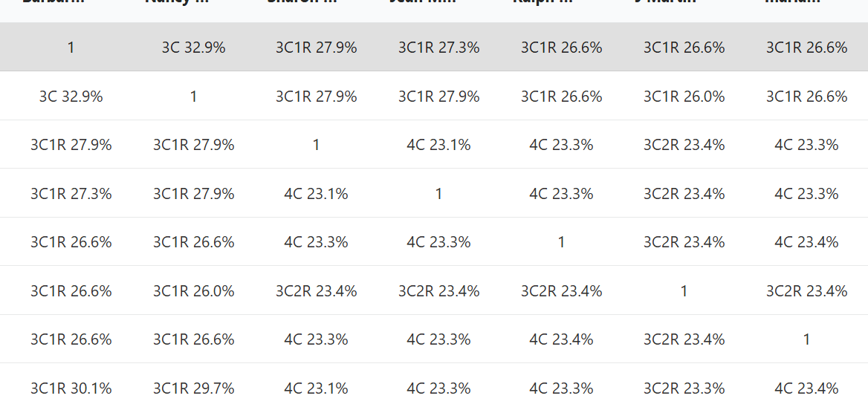Click 3C1R 27.9% in the highlighted gray row
The image size is (868, 410).
coord(316,48)
